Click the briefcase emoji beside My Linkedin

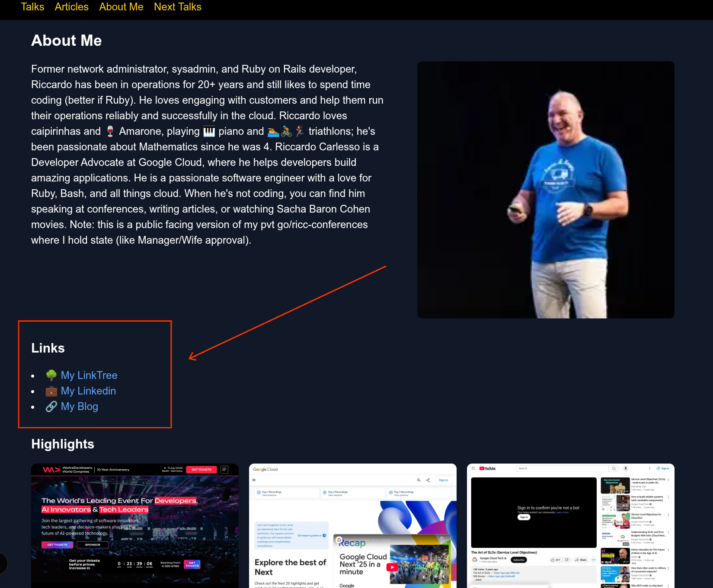[51, 391]
